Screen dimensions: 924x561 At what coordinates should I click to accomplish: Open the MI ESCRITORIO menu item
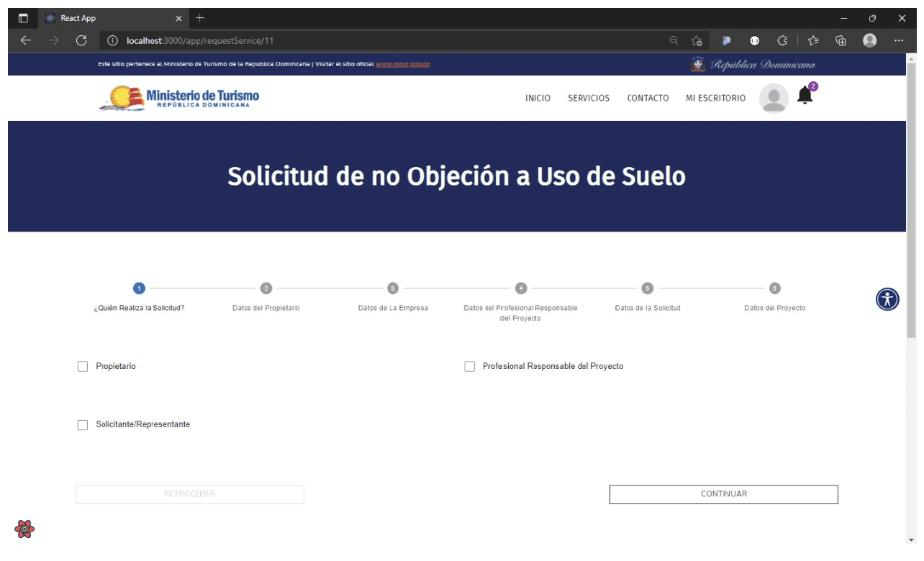point(715,99)
